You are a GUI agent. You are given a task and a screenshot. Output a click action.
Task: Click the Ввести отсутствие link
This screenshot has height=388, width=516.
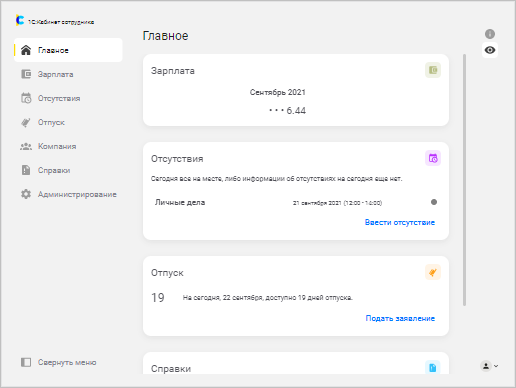(x=400, y=222)
